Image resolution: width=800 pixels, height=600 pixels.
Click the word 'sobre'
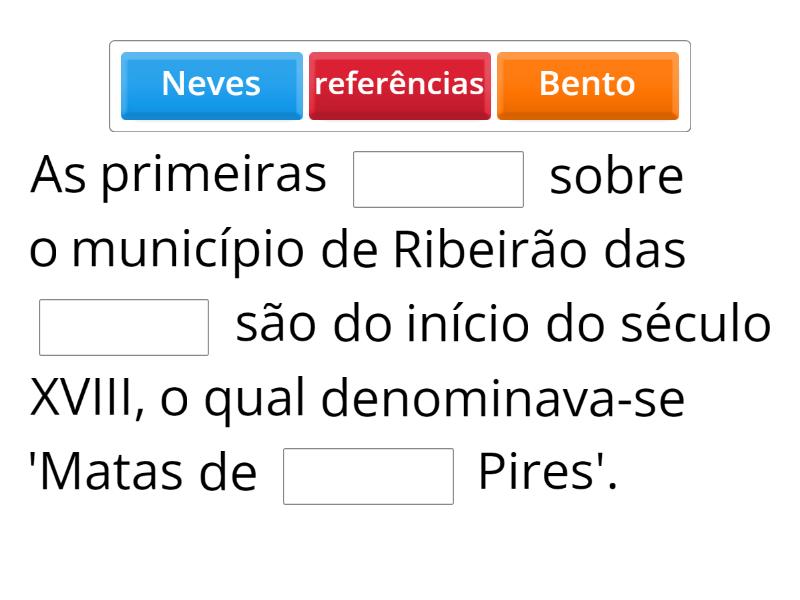tap(616, 178)
